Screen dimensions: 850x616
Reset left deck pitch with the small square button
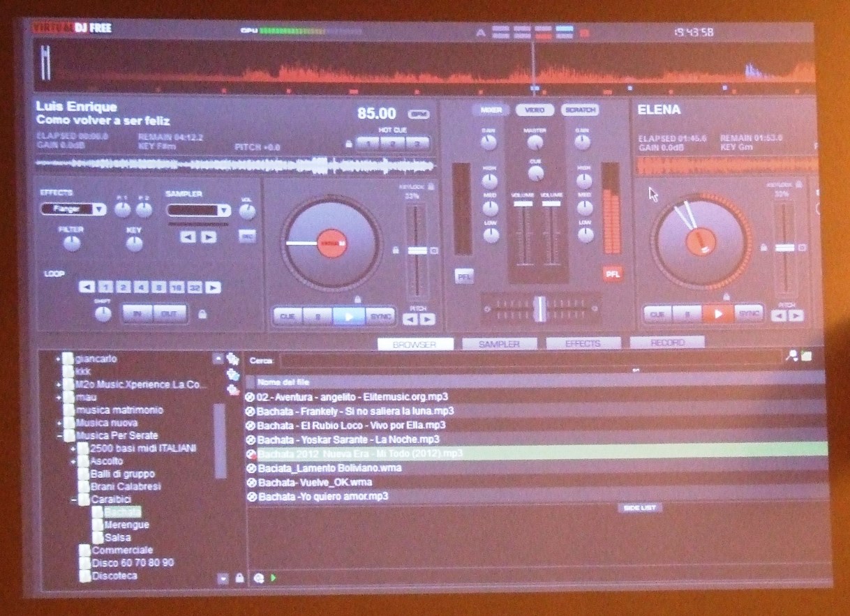[433, 250]
